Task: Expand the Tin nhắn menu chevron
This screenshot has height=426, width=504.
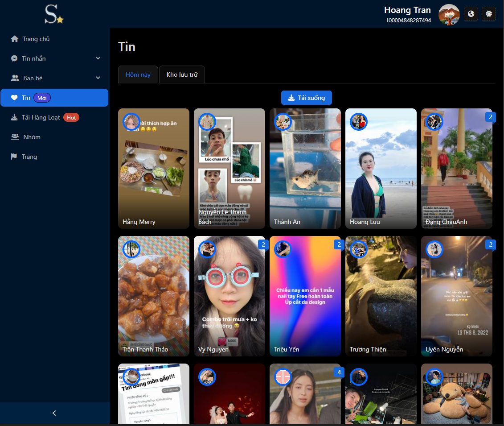Action: [x=98, y=58]
